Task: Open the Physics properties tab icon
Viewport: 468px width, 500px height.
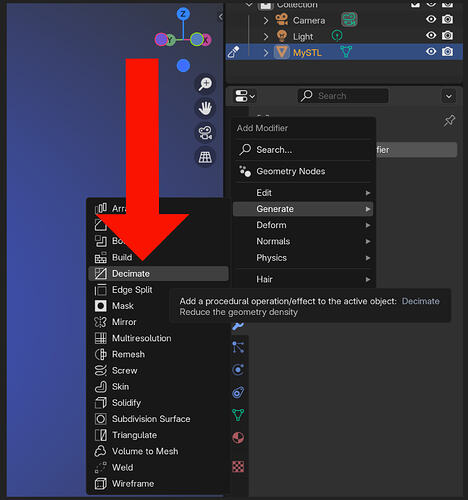Action: coord(238,370)
